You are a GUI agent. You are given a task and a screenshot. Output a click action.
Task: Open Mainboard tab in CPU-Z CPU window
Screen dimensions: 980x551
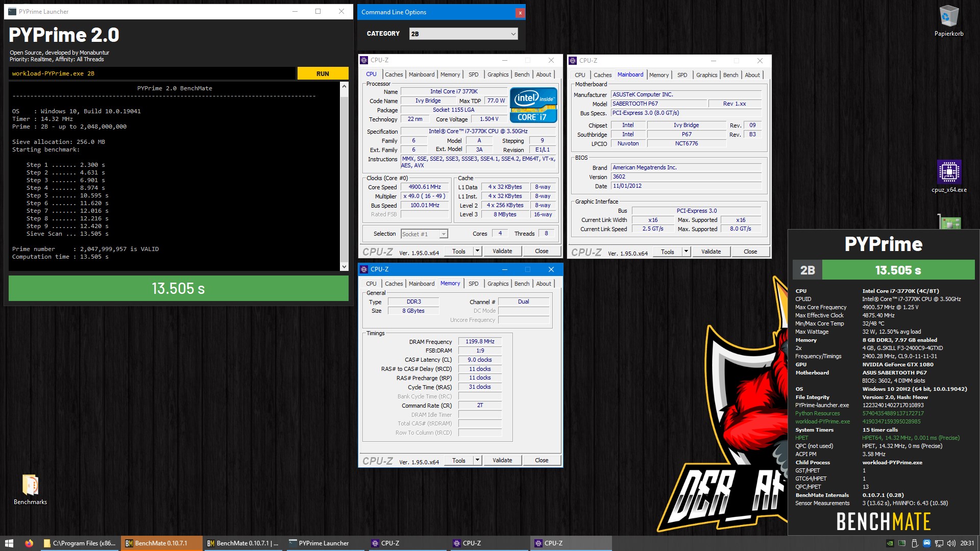(x=422, y=74)
